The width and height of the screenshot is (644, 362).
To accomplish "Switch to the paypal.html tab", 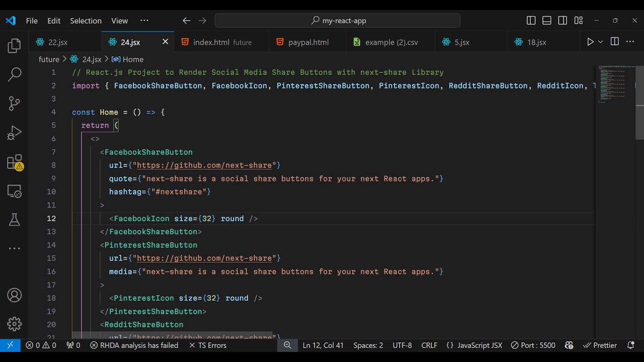I will [x=308, y=42].
